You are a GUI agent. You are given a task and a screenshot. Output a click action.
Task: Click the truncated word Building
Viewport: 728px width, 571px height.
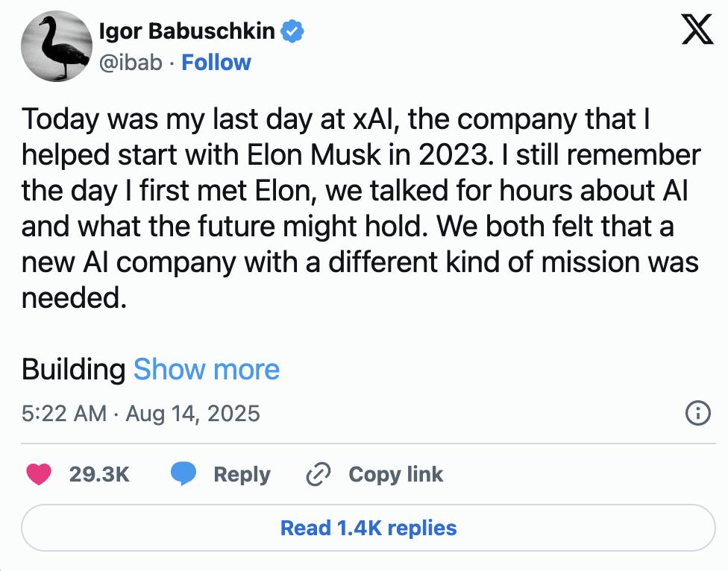point(73,370)
